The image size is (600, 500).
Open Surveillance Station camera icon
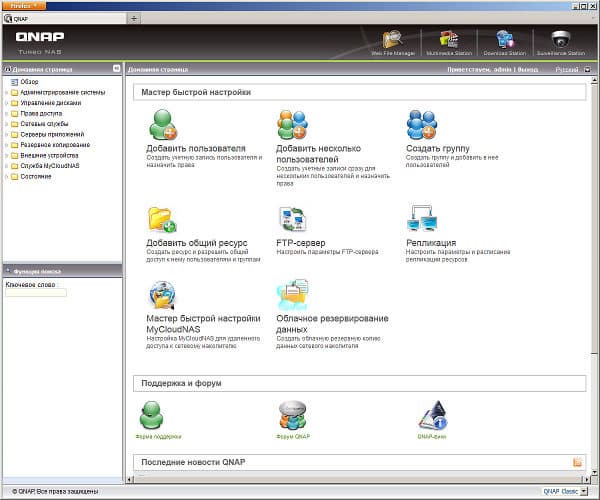point(561,39)
